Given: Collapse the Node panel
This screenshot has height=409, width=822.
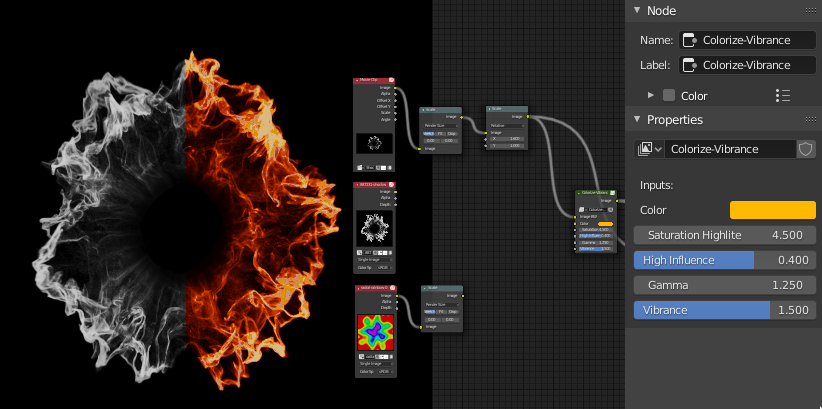Looking at the screenshot, I should pyautogui.click(x=637, y=10).
